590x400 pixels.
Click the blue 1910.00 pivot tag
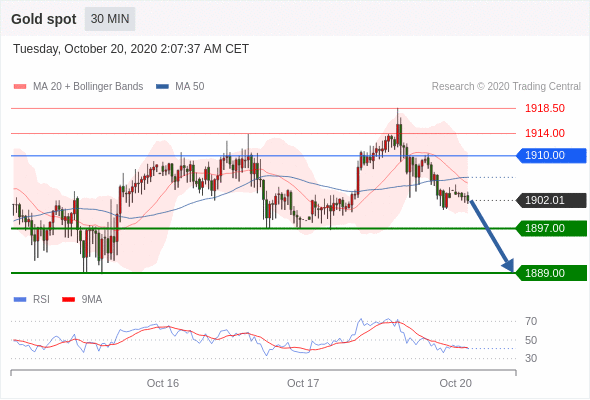(551, 155)
